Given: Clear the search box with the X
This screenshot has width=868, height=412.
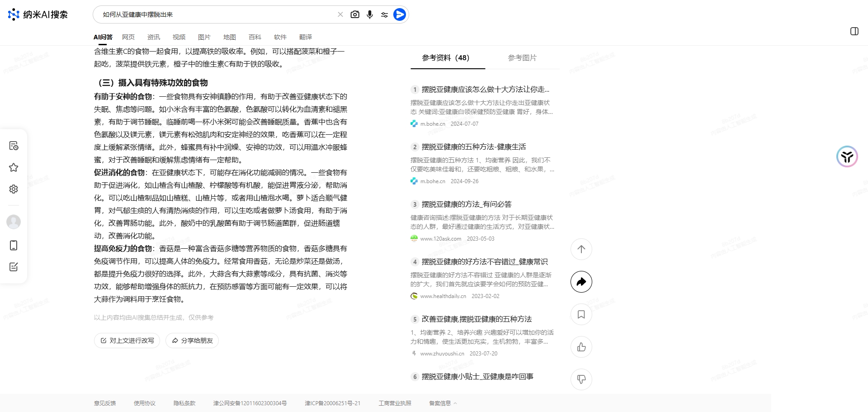Looking at the screenshot, I should coord(340,14).
